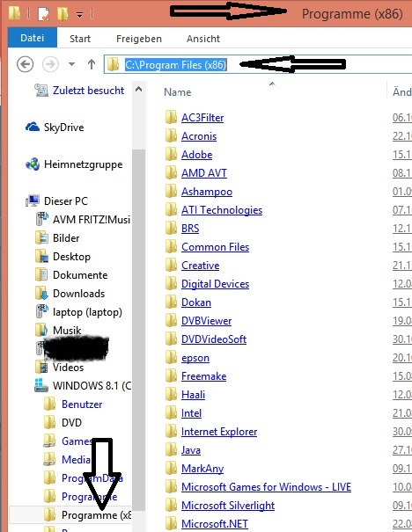
Task: Click the BRS folder icon
Action: click(171, 229)
